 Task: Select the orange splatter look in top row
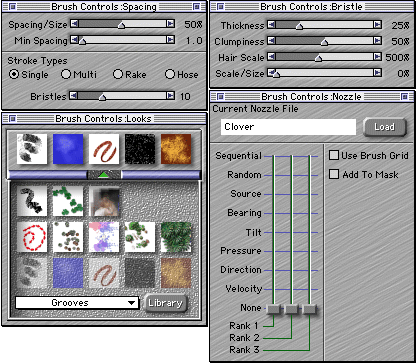176,149
